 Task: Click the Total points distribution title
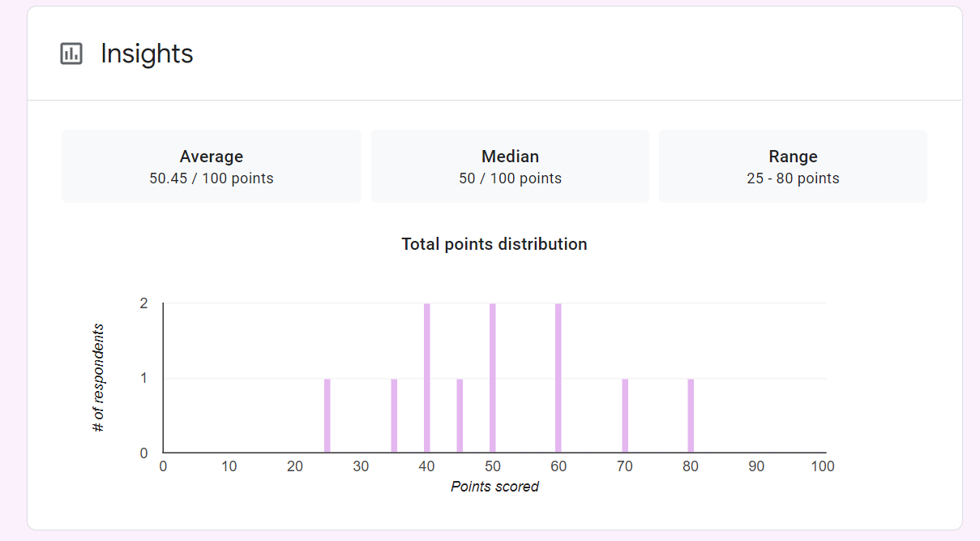(x=494, y=244)
